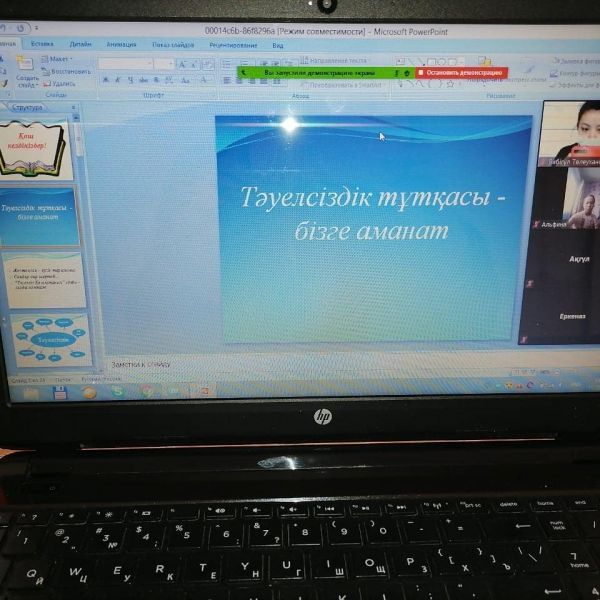
Task: Open the Макет layout dropdown
Action: pyautogui.click(x=59, y=59)
